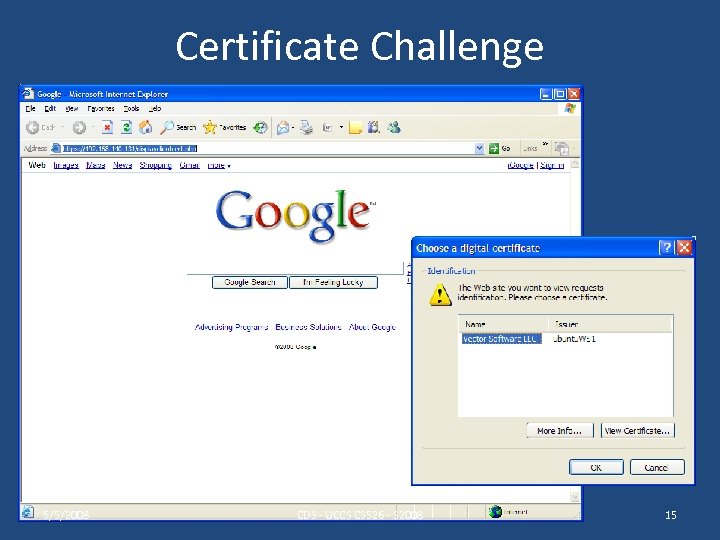Open the Help menu

[155, 108]
